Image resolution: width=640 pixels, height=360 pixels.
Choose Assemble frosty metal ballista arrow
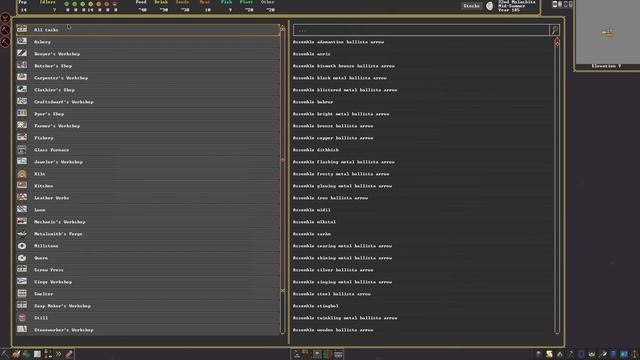point(341,174)
